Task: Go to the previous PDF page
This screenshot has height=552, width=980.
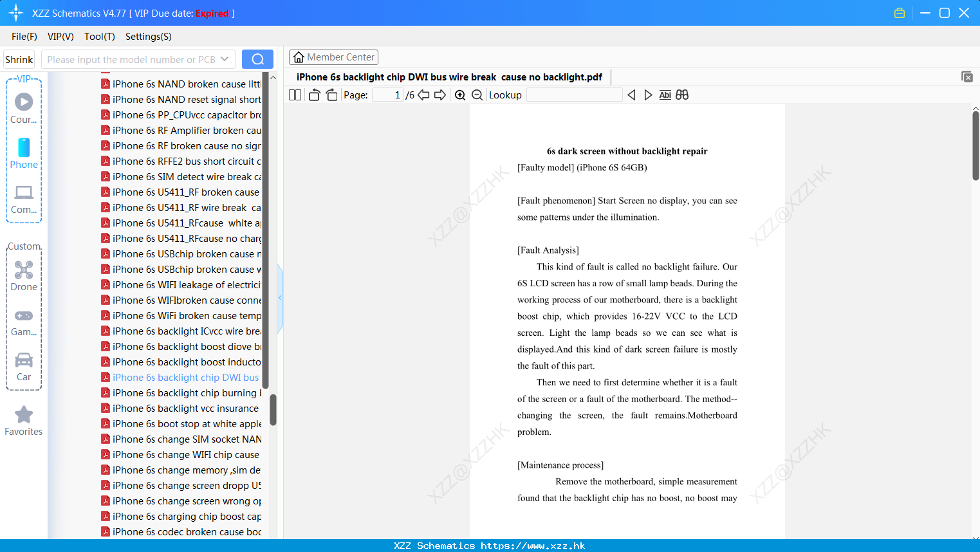Action: (x=423, y=95)
